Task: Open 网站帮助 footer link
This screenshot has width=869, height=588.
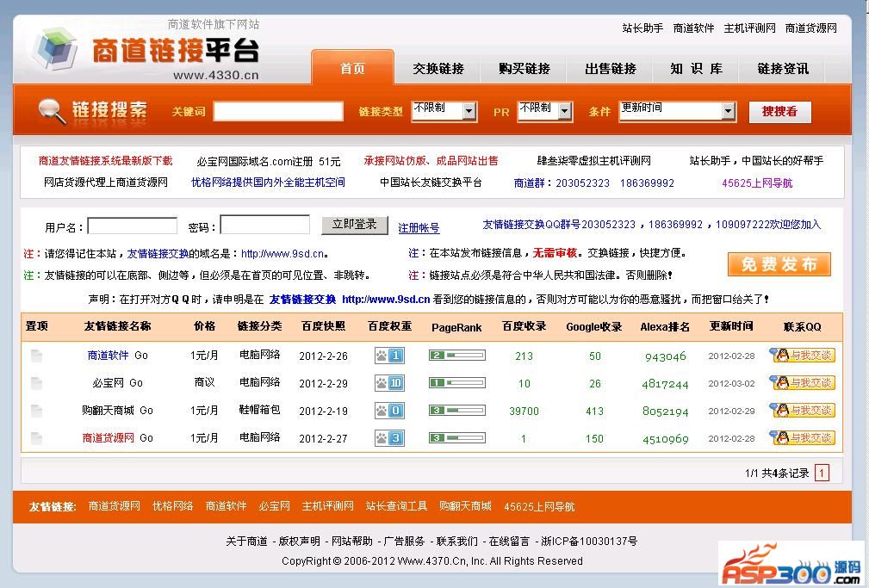Action: point(352,541)
